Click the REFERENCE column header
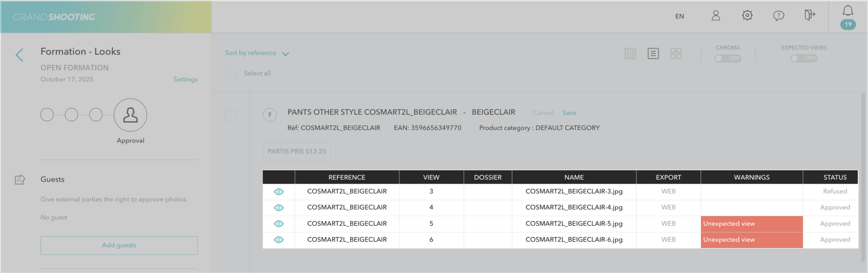Screen dimensions: 868x273 347,177
